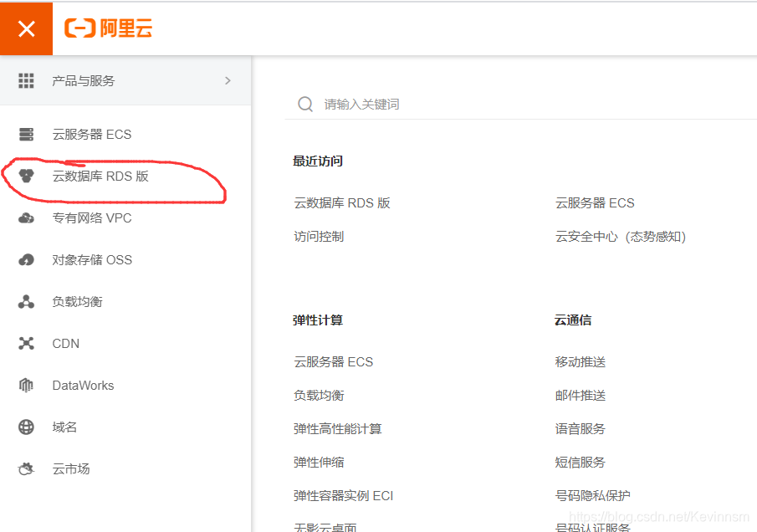Viewport: 757px width, 532px height.
Task: Click the 最近访问 section heading
Action: pos(318,161)
